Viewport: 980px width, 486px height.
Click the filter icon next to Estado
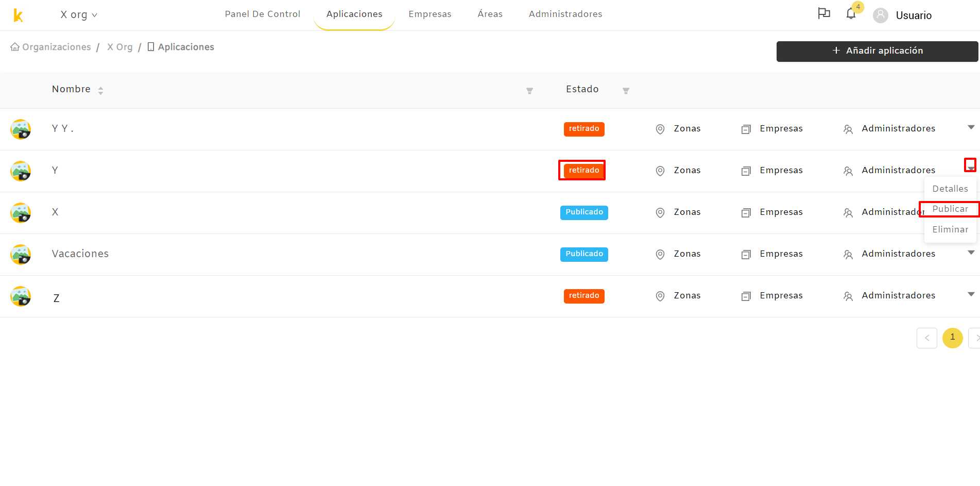coord(626,91)
